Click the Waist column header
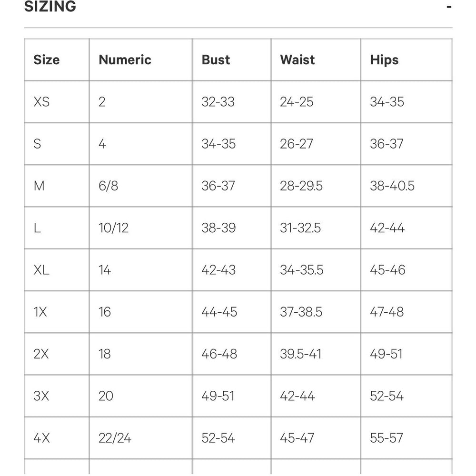The image size is (476, 476). click(x=297, y=60)
